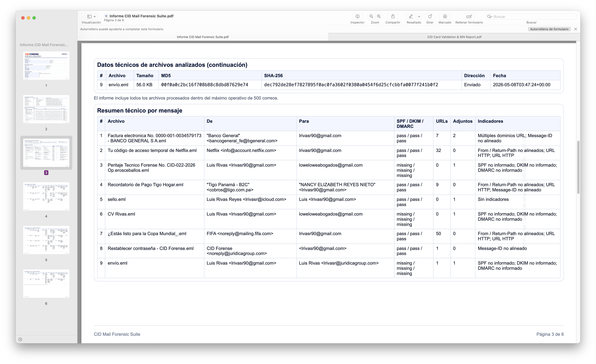Click the 'Resumen técnico por mensaje' heading
Image resolution: width=596 pixels, height=364 pixels.
140,111
